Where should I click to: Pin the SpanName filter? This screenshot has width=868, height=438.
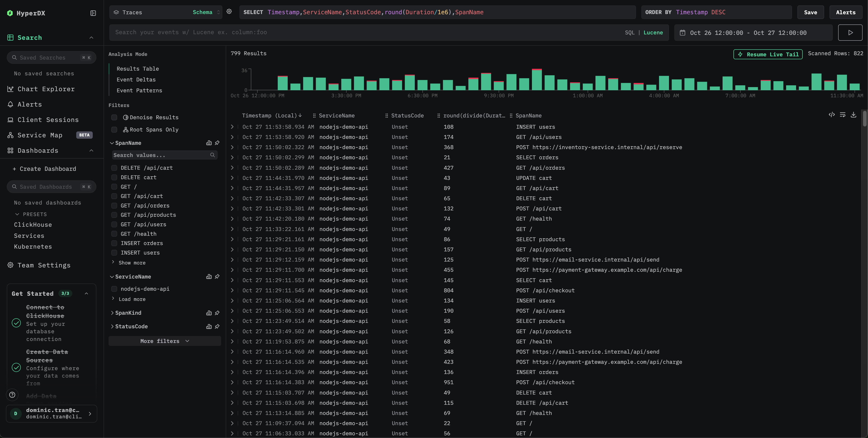click(x=217, y=143)
